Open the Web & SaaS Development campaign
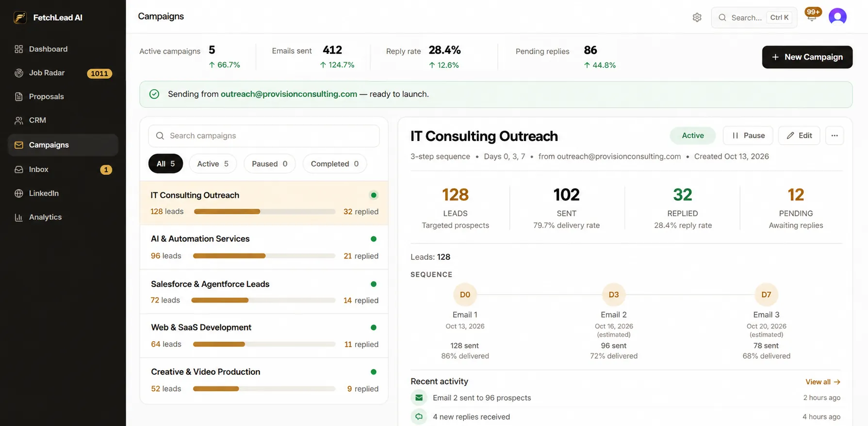The height and width of the screenshot is (426, 868). (264, 336)
